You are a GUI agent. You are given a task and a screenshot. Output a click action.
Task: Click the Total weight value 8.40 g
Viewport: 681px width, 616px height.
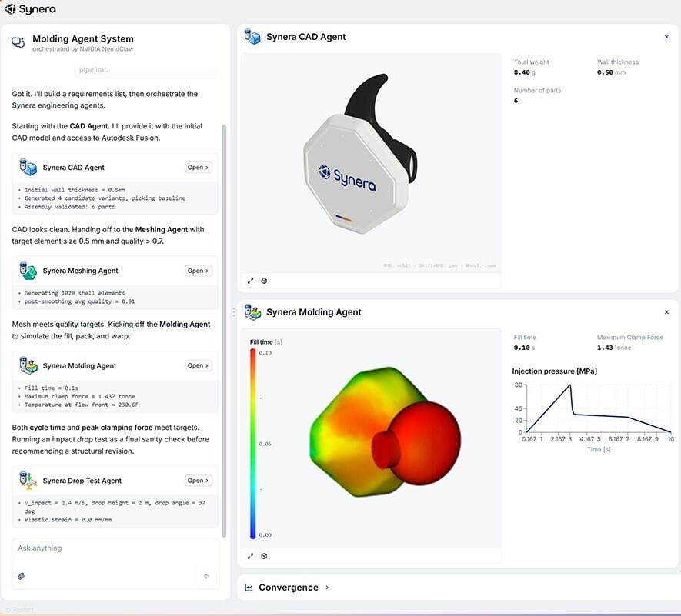pyautogui.click(x=524, y=72)
